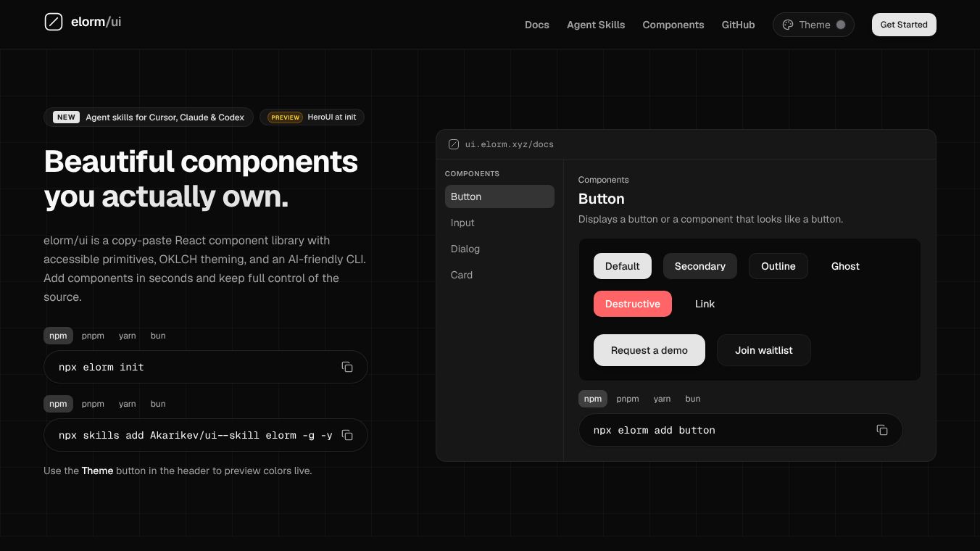The height and width of the screenshot is (551, 980).
Task: Click the Ghost button variant
Action: point(845,266)
